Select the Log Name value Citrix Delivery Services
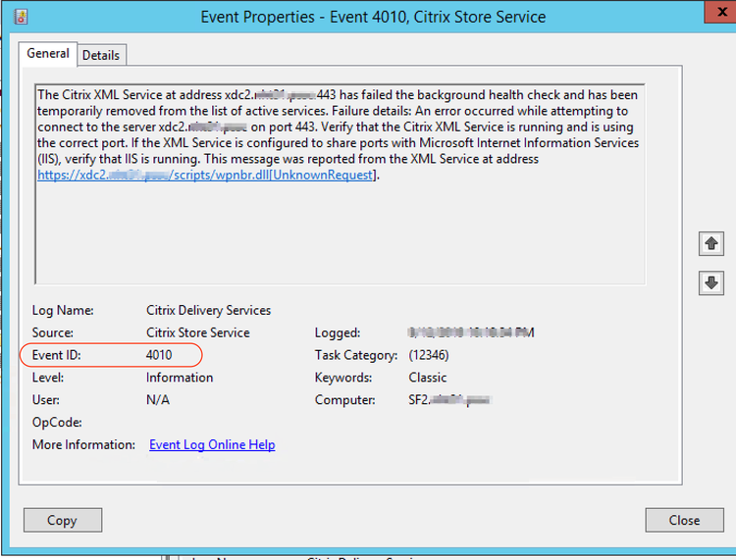Image resolution: width=736 pixels, height=560 pixels. [208, 311]
